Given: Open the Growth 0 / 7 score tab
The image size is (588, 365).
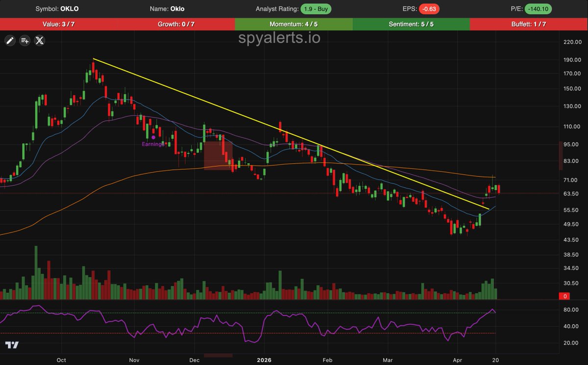Looking at the screenshot, I should [176, 24].
